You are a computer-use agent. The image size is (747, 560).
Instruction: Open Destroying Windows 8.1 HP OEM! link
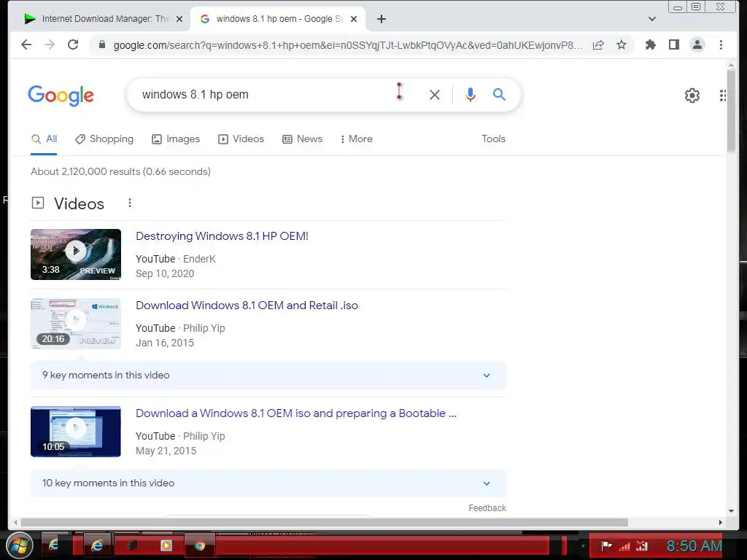222,236
